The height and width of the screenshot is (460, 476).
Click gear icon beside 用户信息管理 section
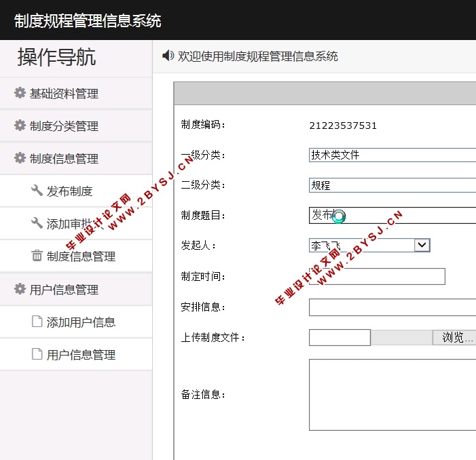[20, 289]
